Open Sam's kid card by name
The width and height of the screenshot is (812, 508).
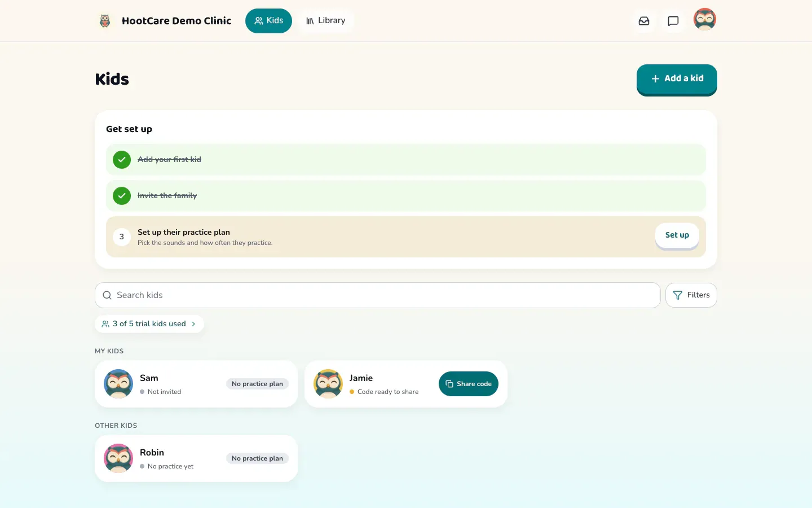pos(149,378)
